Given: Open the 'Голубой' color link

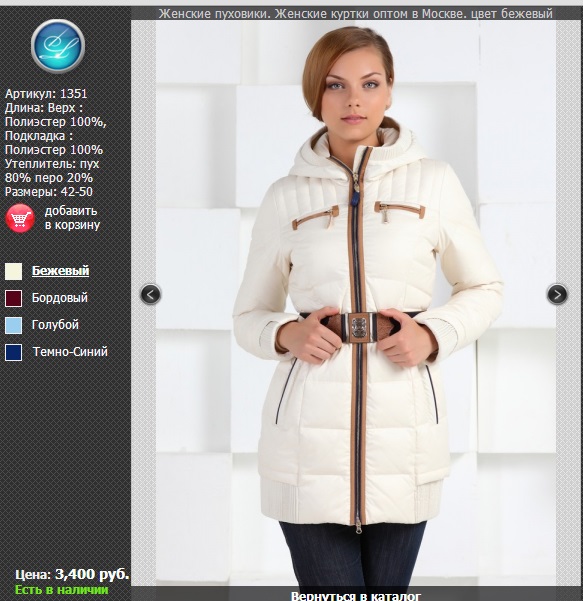Looking at the screenshot, I should 55,325.
